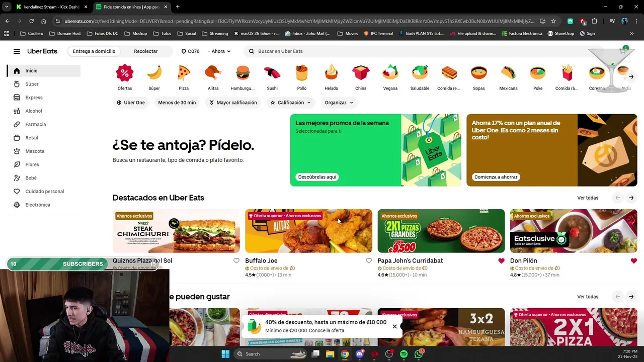Expand the Calificación filter dropdown
The width and height of the screenshot is (644, 362).
[x=291, y=103]
